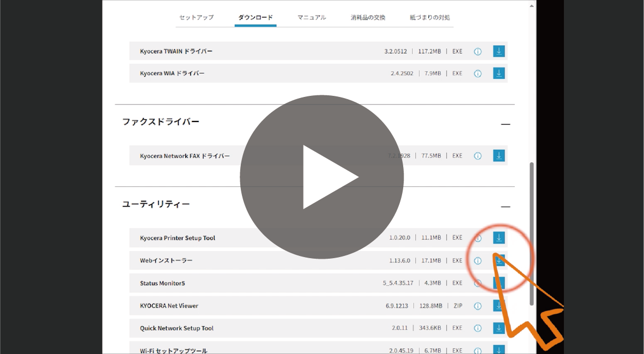Image resolution: width=644 pixels, height=354 pixels.
Task: Show info for Status Monitor5
Action: (478, 283)
